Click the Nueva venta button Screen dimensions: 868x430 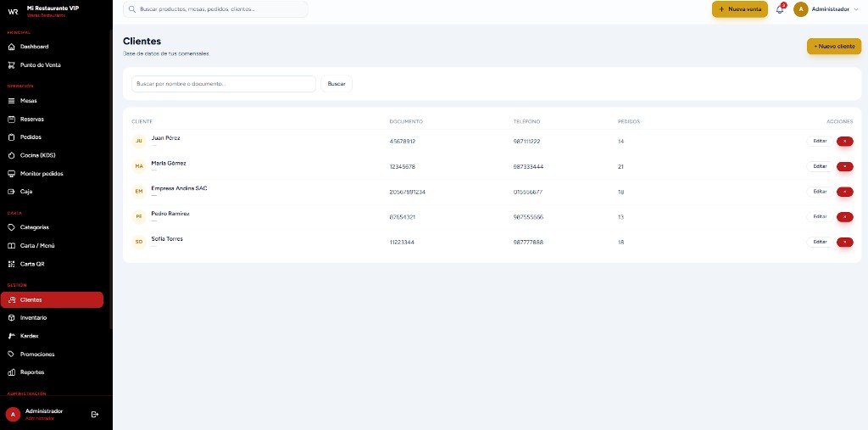tap(739, 9)
